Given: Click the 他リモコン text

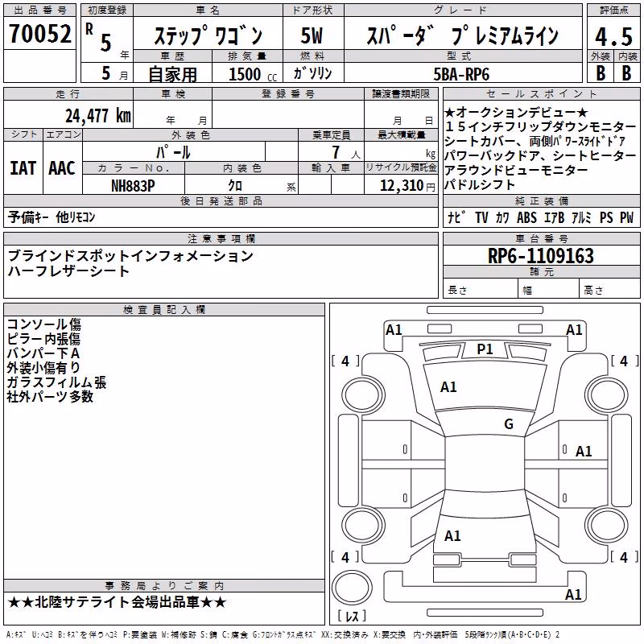Looking at the screenshot, I should pyautogui.click(x=76, y=217).
